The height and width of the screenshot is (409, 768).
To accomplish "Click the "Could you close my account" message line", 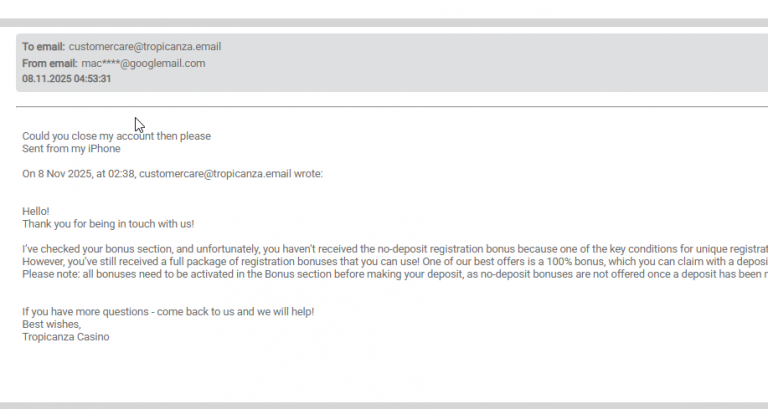I will pyautogui.click(x=116, y=136).
